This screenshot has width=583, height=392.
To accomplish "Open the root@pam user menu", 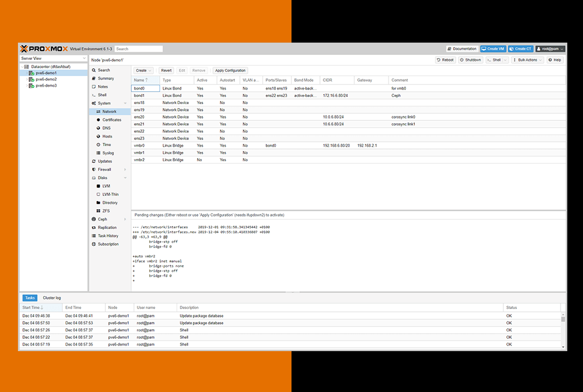I will [550, 49].
